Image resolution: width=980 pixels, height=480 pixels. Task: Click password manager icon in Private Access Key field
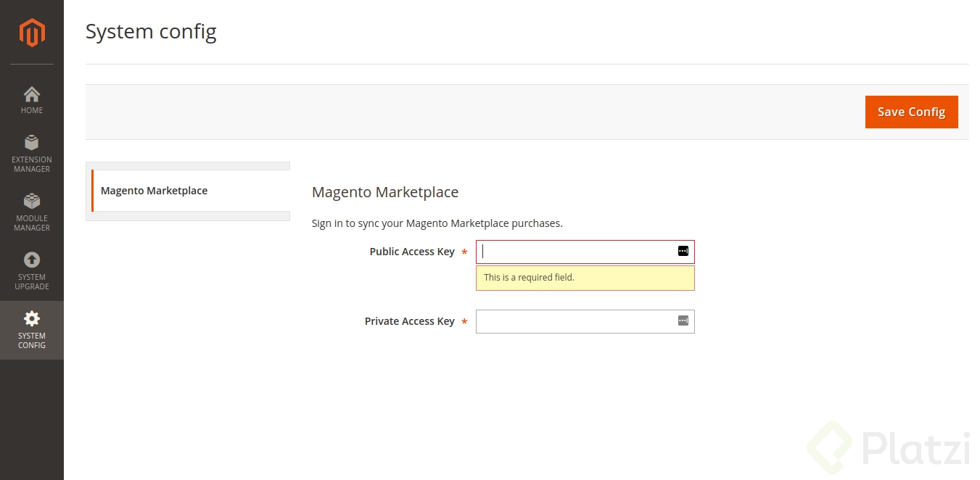683,320
